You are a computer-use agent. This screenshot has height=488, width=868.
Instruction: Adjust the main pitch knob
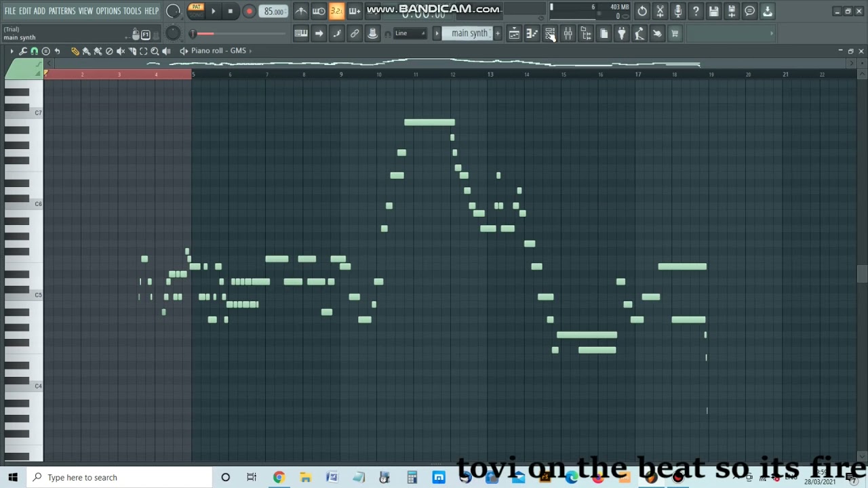(173, 33)
